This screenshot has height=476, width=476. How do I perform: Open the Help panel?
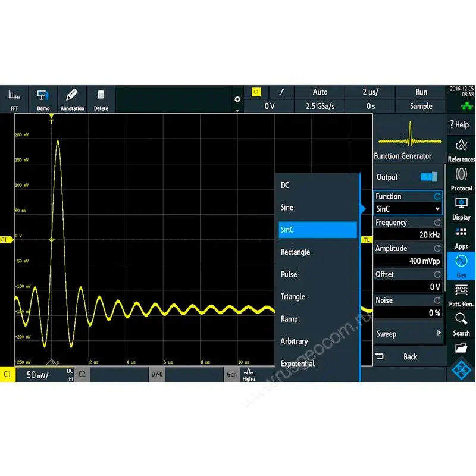point(461,124)
